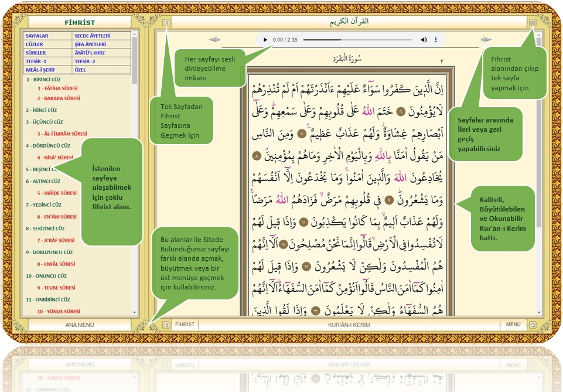Open 7 - A'RÂF SÛRESİ
Viewport: 563px width, 392px height.
[x=56, y=240]
